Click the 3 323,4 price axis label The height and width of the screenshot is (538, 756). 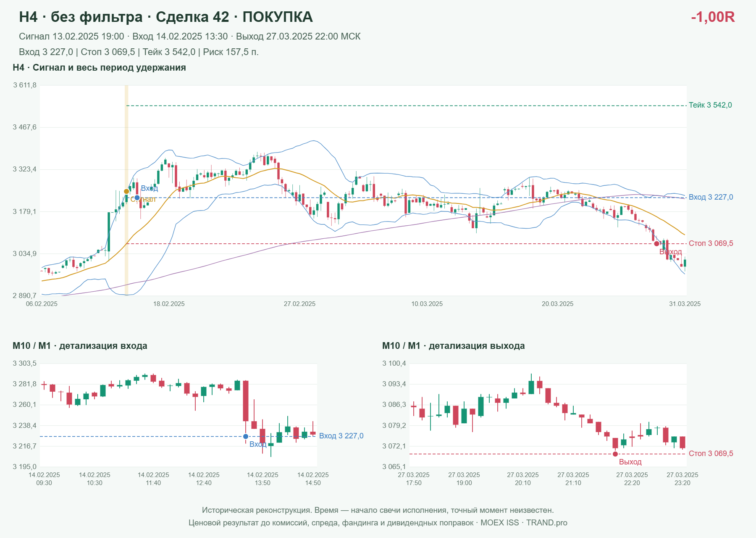(25, 169)
